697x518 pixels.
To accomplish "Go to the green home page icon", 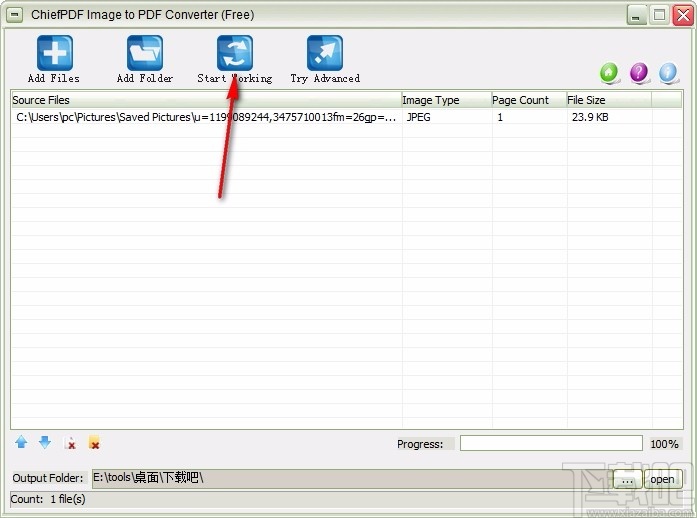I will click(609, 72).
